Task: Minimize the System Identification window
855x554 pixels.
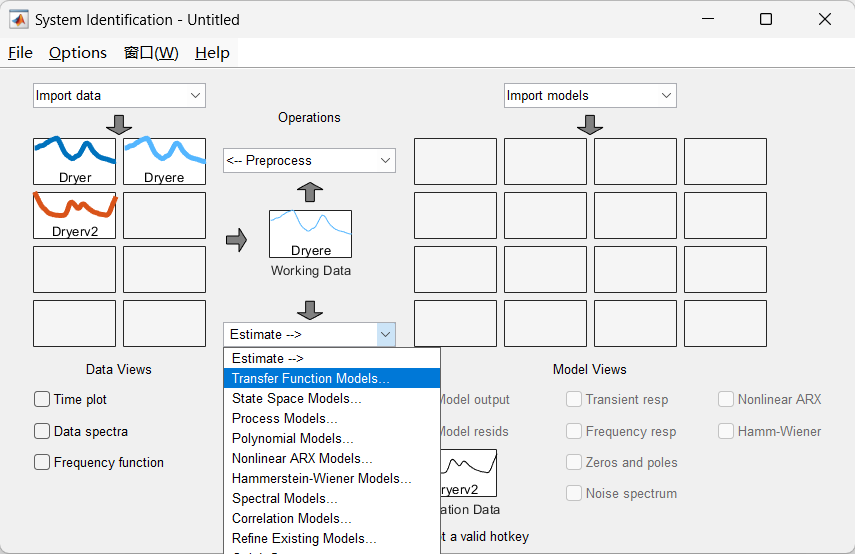Action: (708, 20)
